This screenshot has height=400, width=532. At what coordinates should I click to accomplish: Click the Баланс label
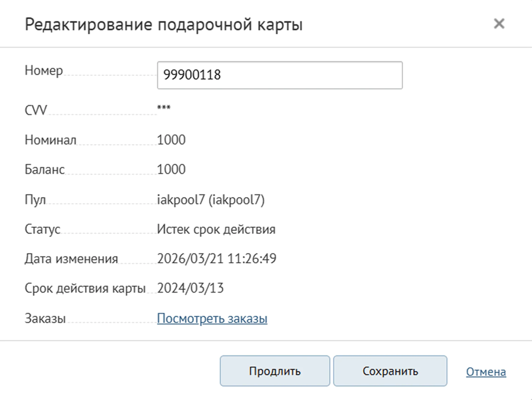[x=45, y=169]
